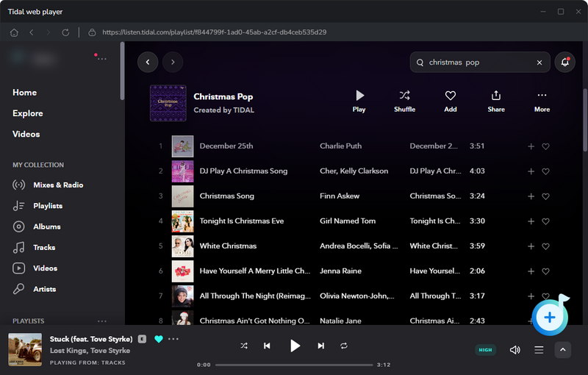Open Tracks in My Collection
Image resolution: width=588 pixels, height=375 pixels.
coord(34,248)
